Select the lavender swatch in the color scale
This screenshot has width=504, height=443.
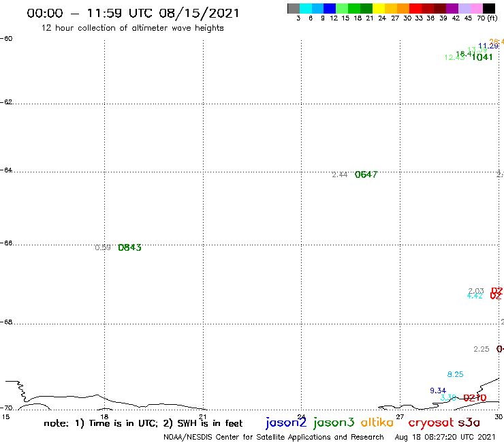[464, 8]
